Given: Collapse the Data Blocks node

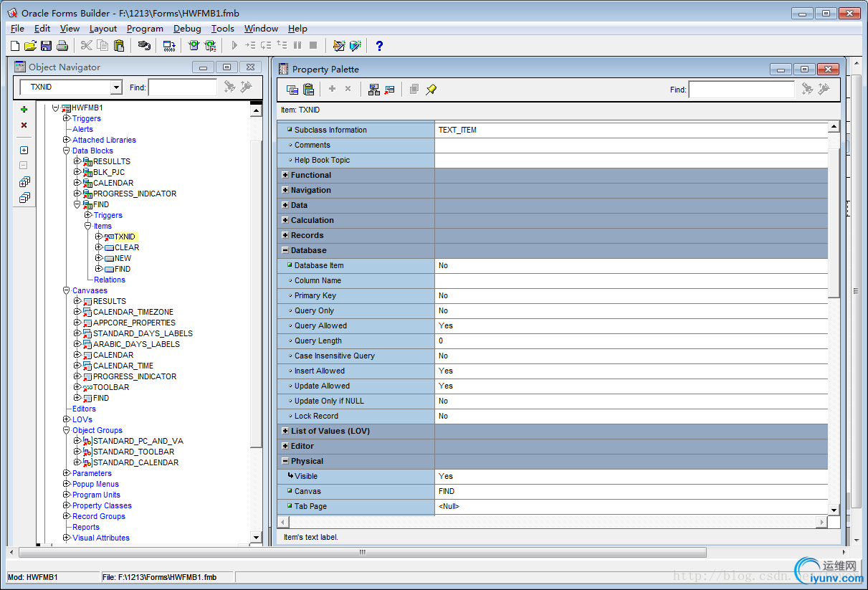Looking at the screenshot, I should coord(67,151).
